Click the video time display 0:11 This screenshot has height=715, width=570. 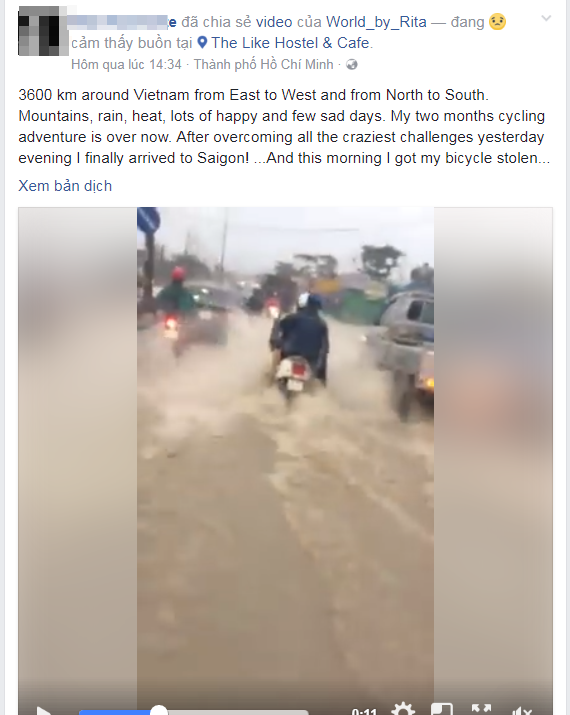coord(364,711)
